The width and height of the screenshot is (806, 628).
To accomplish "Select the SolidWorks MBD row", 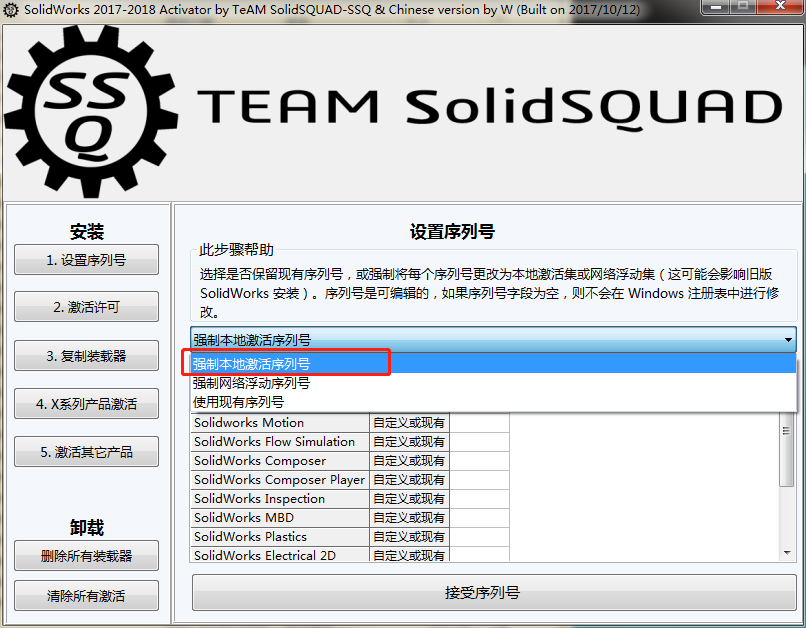I will coord(350,518).
